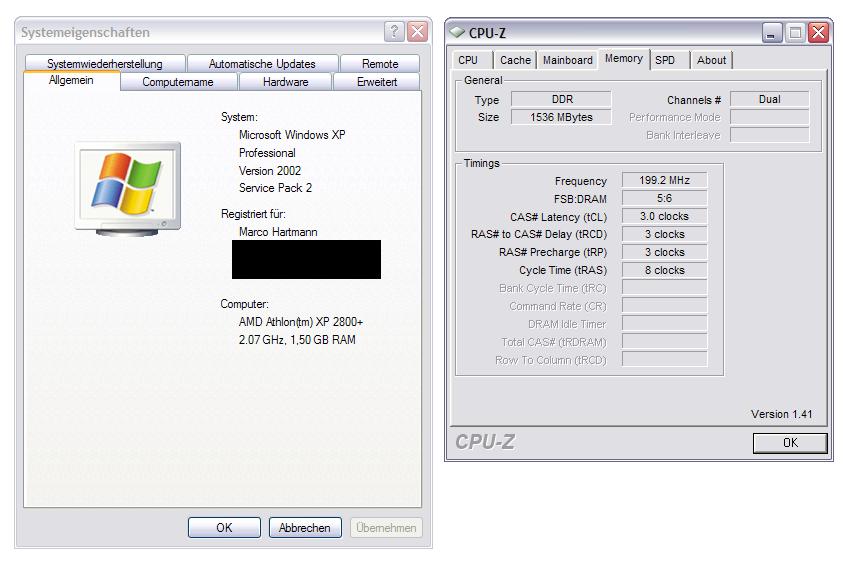Click the Abbrechen button
The width and height of the screenshot is (845, 561).
[x=305, y=528]
